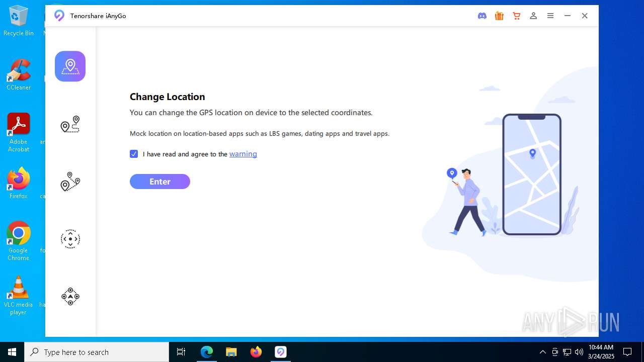Switch to iAnyGo taskbar button
This screenshot has width=644, height=362.
pos(281,352)
